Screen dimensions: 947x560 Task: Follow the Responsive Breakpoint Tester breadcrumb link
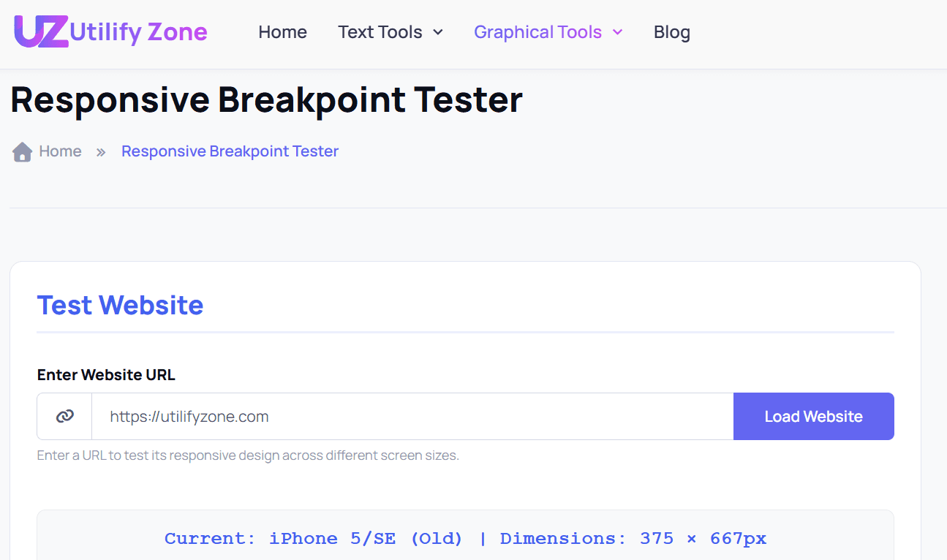tap(230, 151)
